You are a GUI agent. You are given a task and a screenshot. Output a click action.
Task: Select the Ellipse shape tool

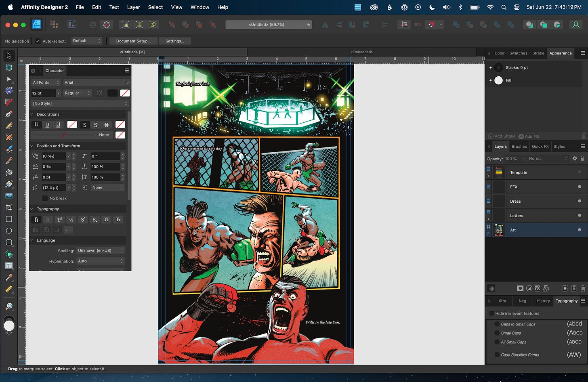tap(9, 231)
